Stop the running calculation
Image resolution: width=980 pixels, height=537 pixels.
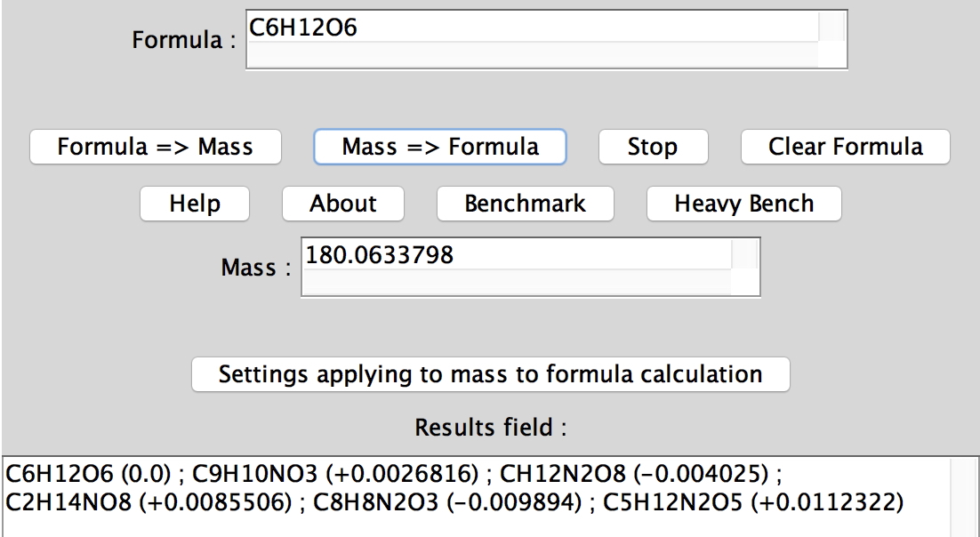coord(653,147)
